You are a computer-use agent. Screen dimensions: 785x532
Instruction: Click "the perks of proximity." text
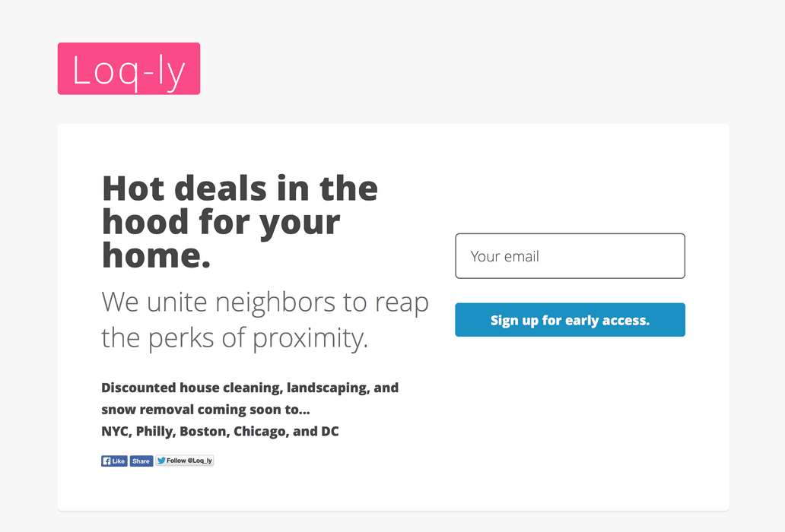pyautogui.click(x=234, y=337)
